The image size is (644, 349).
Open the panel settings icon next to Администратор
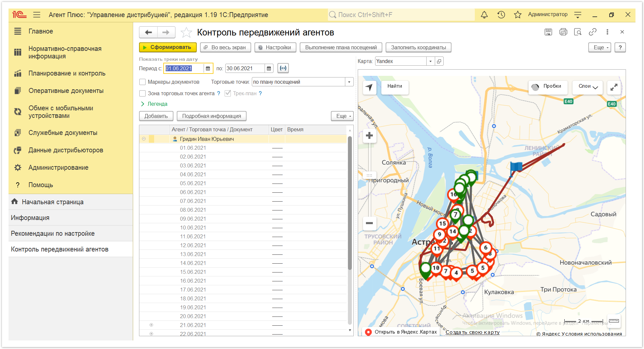click(578, 15)
